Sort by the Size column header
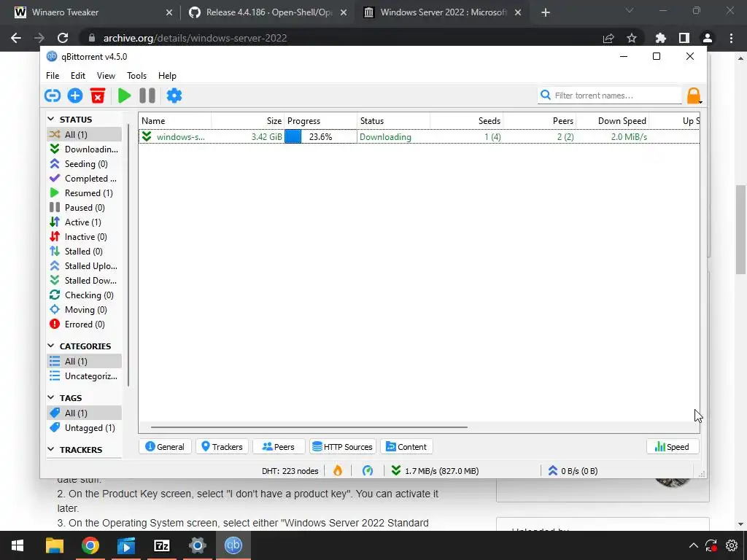Viewport: 747px width, 560px height. pyautogui.click(x=248, y=121)
